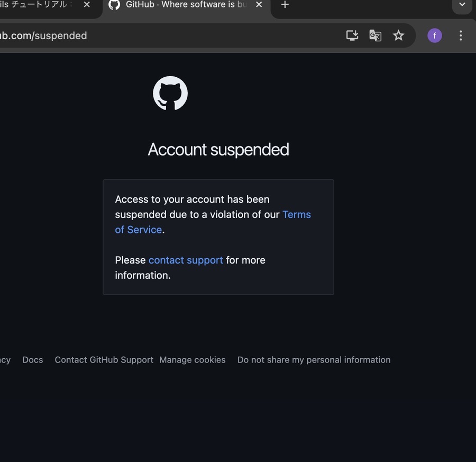Go to the Docs footer link
Screen dimensions: 476x462
coord(33,360)
